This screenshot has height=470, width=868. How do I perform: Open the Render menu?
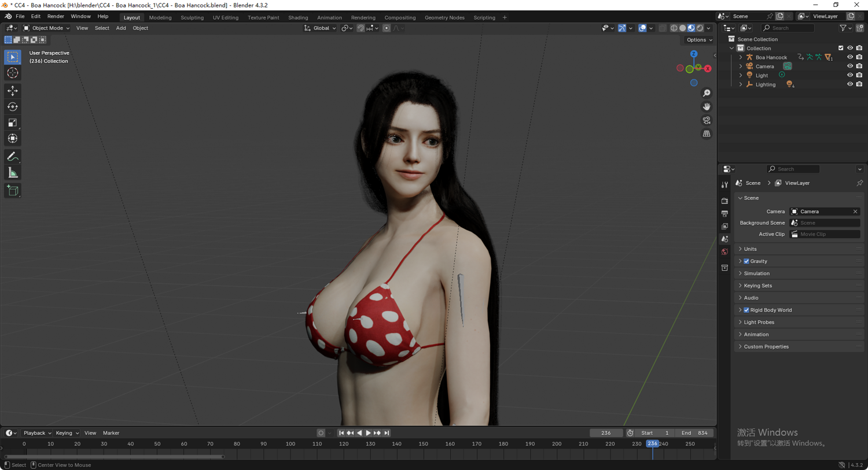(56, 17)
